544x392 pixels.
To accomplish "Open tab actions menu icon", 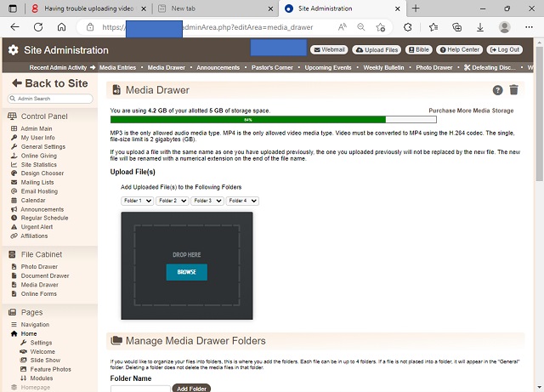I will pyautogui.click(x=13, y=9).
